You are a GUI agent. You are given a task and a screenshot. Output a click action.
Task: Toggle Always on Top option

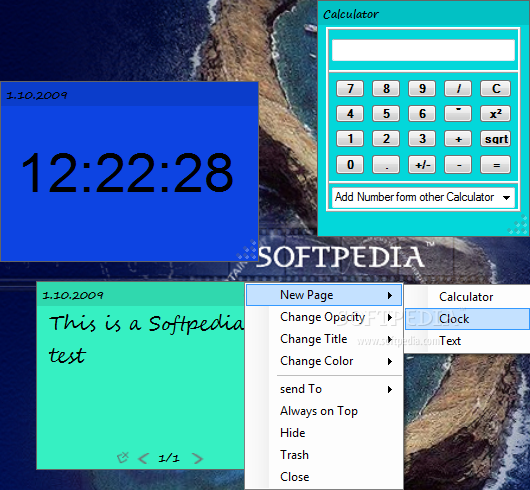[324, 411]
